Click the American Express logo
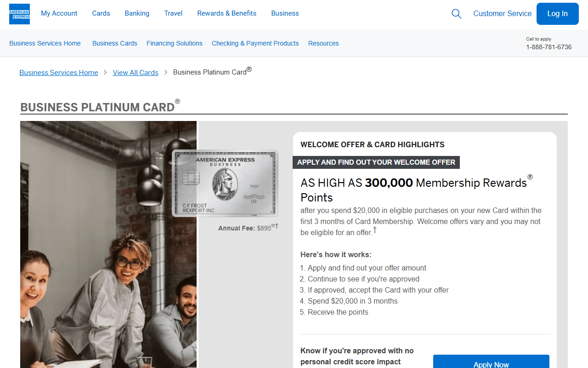This screenshot has height=368, width=588. tap(19, 14)
